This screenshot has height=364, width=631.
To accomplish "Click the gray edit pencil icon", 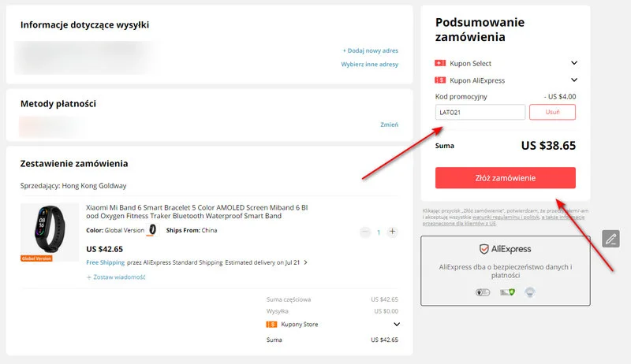I will pyautogui.click(x=610, y=239).
